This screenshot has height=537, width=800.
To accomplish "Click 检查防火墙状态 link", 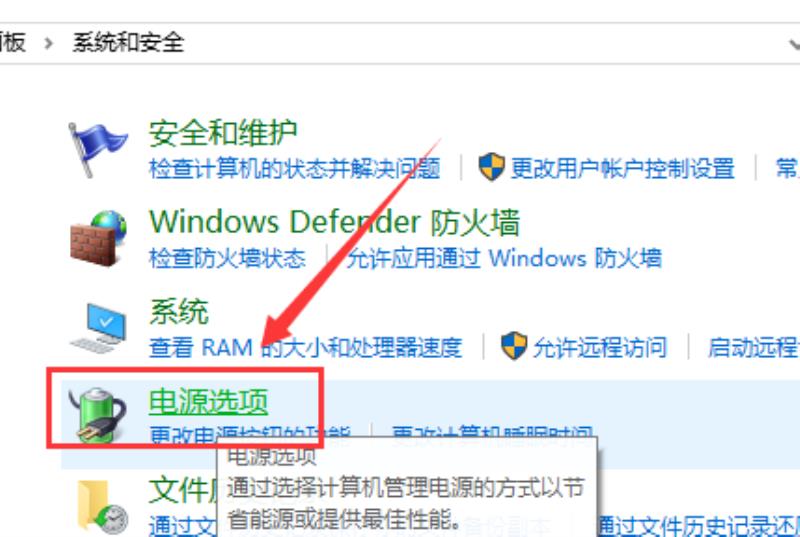I will [227, 258].
